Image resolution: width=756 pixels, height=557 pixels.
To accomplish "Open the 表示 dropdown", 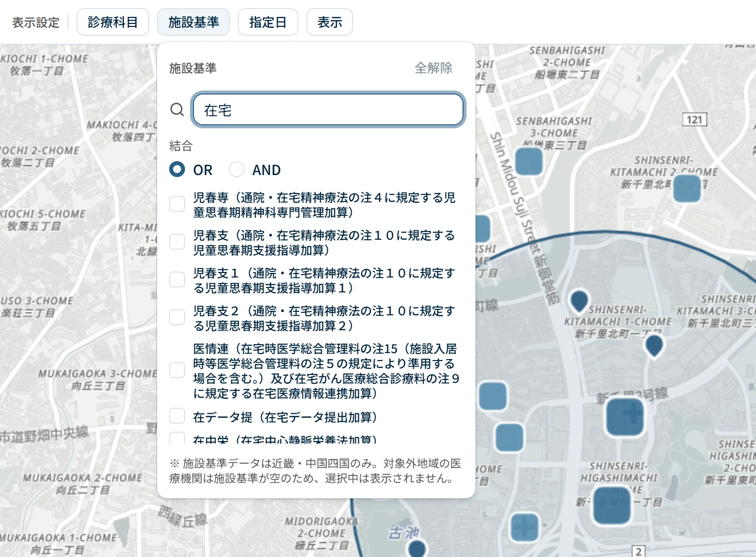I will (330, 22).
